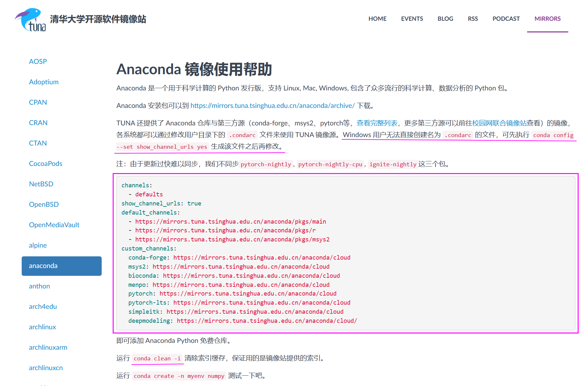Click the 'pytorch:' channel line

click(232, 294)
